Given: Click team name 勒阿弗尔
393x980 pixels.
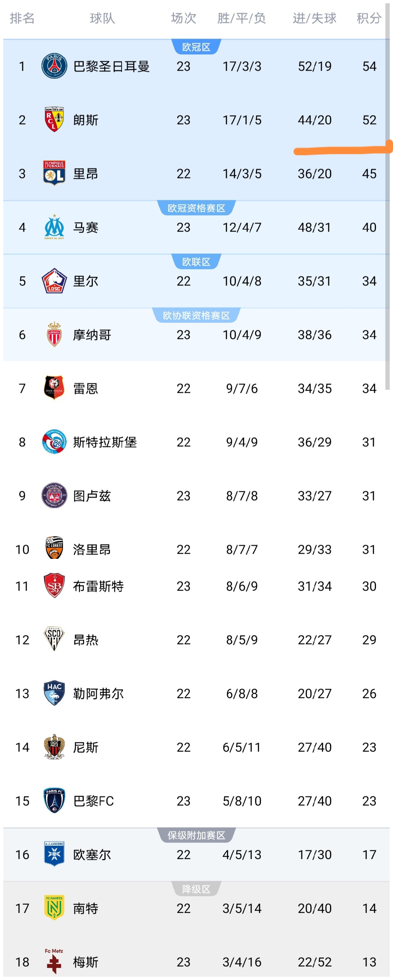Looking at the screenshot, I should click(98, 693).
